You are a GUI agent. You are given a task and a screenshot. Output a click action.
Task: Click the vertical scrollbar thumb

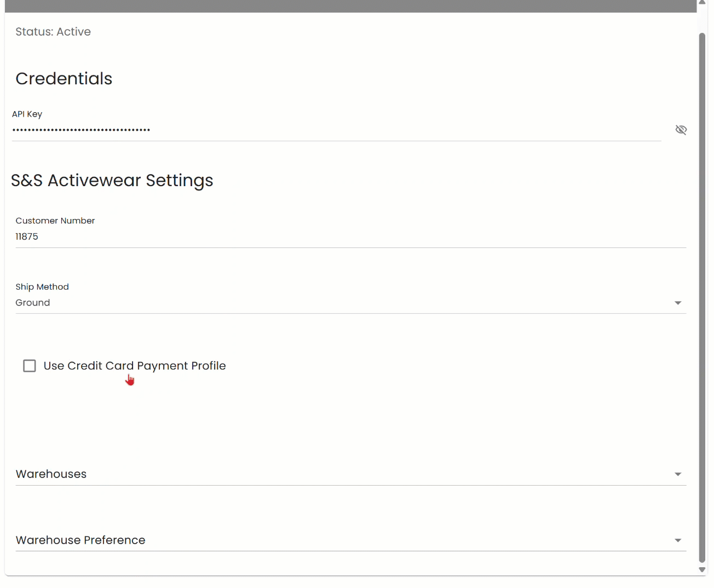point(702,297)
